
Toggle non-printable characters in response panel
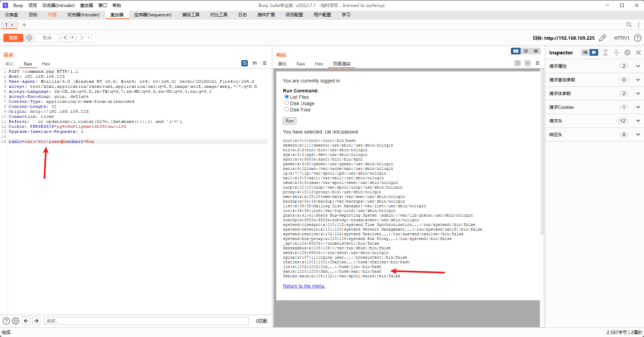[528, 63]
